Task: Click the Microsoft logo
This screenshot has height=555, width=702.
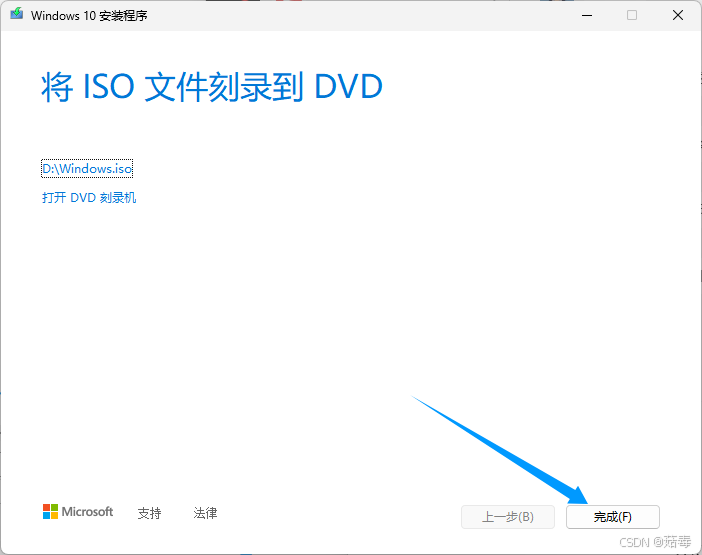Action: point(78,512)
